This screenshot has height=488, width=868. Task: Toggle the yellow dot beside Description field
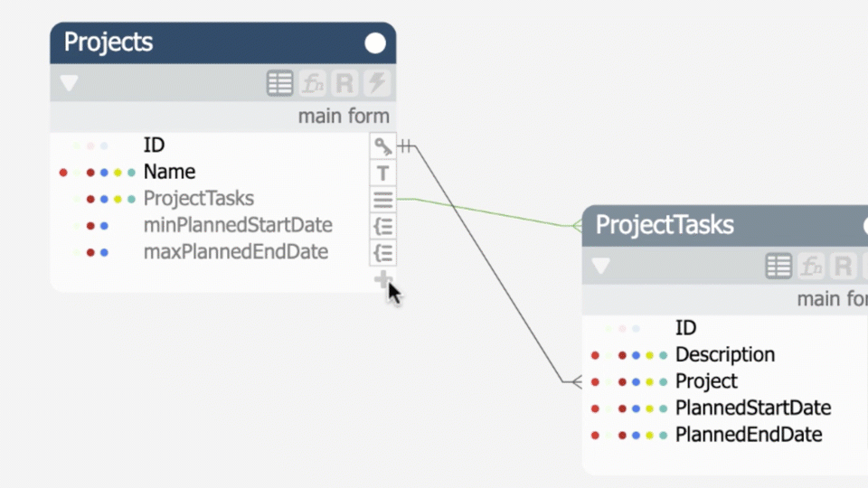(x=649, y=355)
